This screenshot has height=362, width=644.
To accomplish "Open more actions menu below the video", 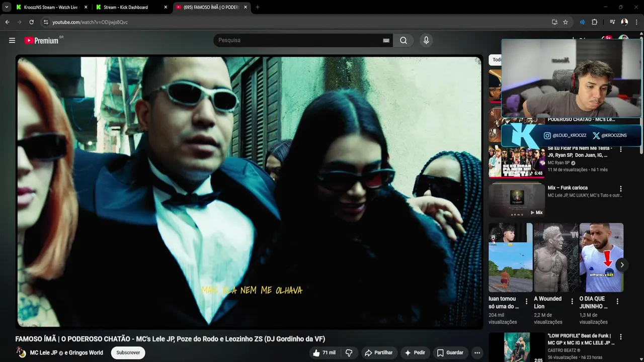I will point(477,353).
